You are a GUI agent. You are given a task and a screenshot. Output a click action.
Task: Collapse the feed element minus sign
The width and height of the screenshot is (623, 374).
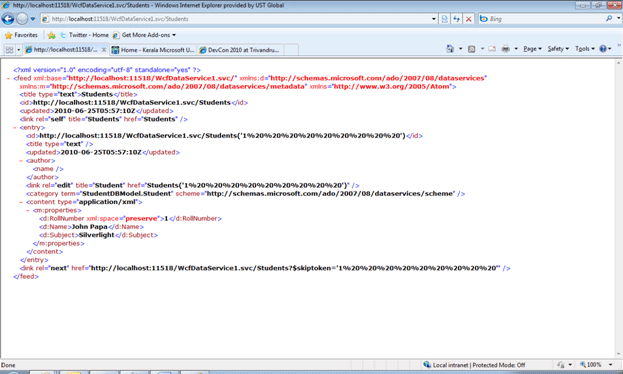(x=8, y=78)
